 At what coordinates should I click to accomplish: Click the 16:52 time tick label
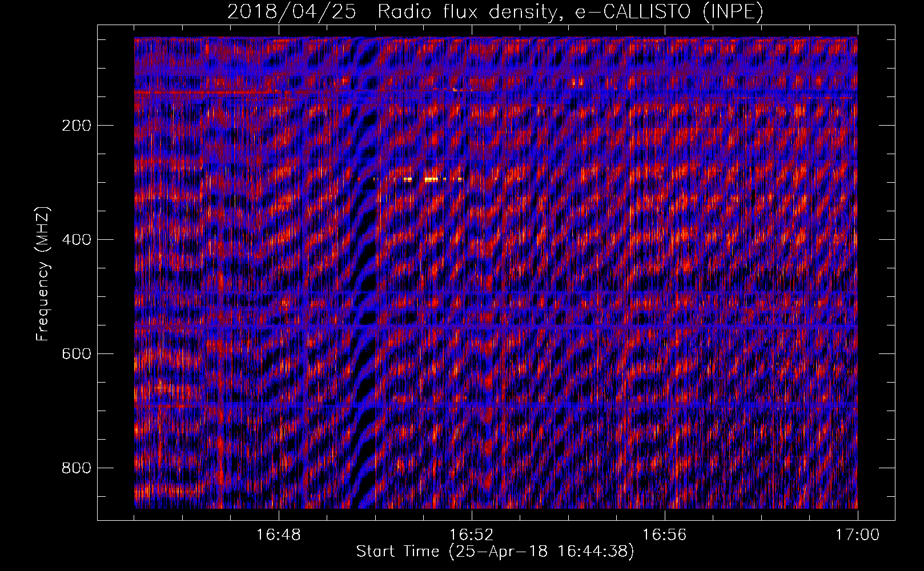471,535
